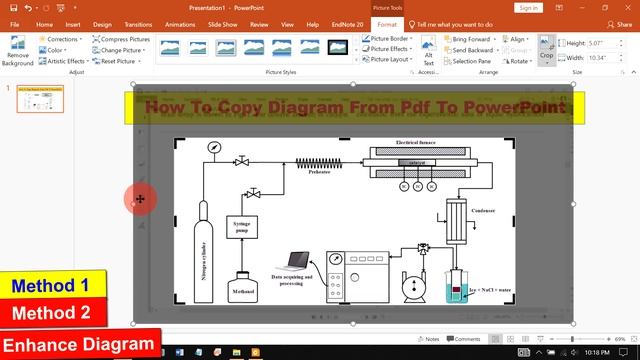Screen dimensions: 640x360
Task: Click the Tell me what you want to do box
Action: pos(451,24)
